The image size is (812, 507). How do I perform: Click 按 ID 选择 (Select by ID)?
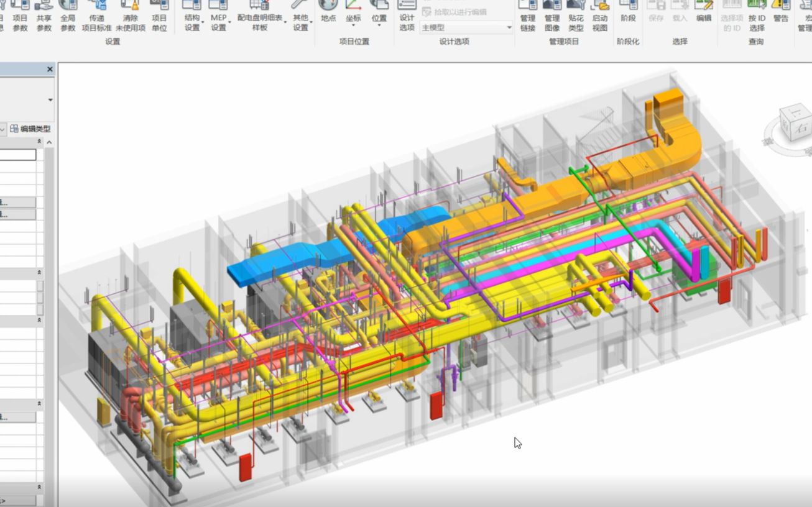757,16
